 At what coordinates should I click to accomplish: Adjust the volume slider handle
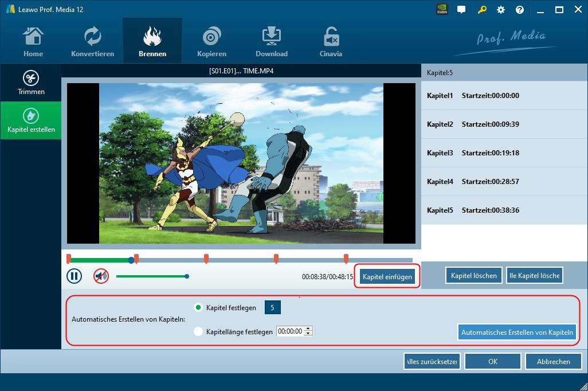(x=187, y=276)
